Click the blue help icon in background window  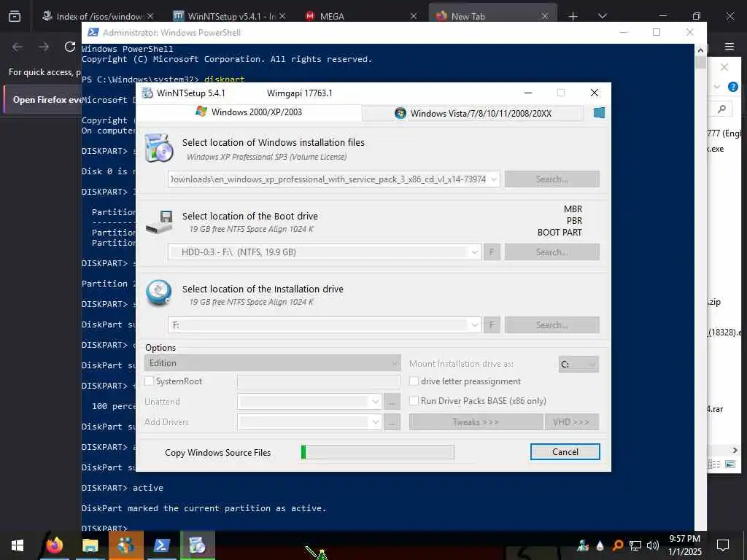click(733, 87)
